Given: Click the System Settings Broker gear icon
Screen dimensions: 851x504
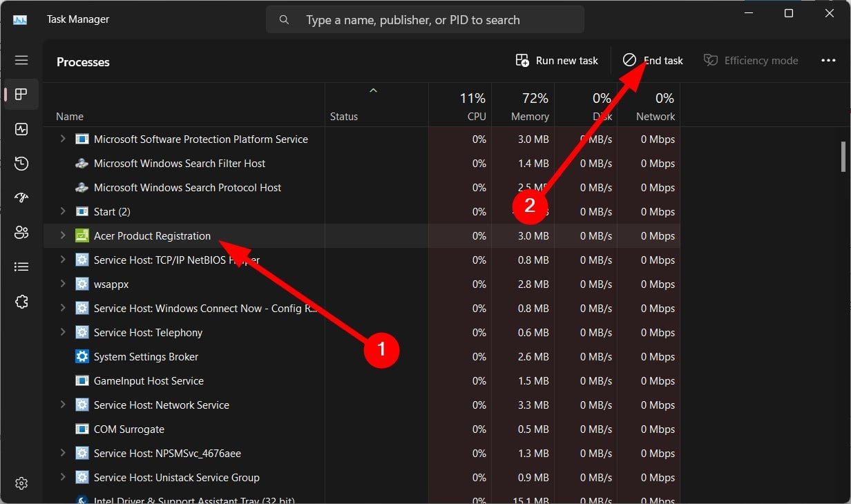Looking at the screenshot, I should coord(82,357).
